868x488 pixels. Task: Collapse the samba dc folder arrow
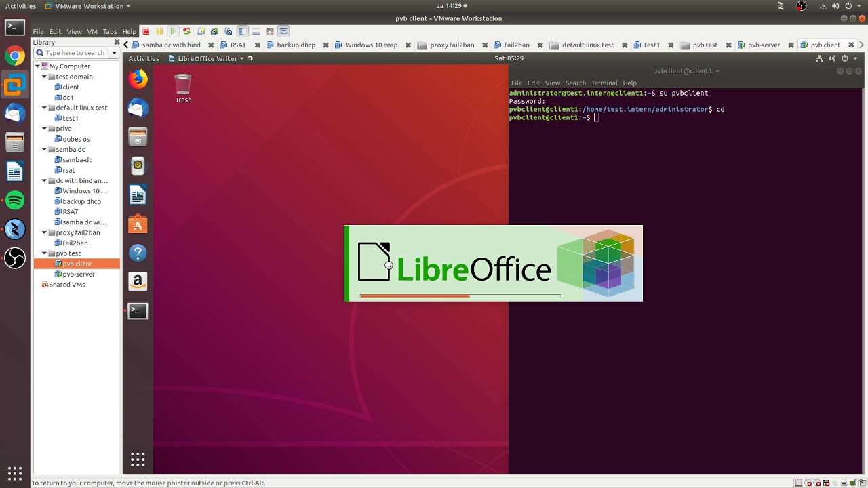45,149
